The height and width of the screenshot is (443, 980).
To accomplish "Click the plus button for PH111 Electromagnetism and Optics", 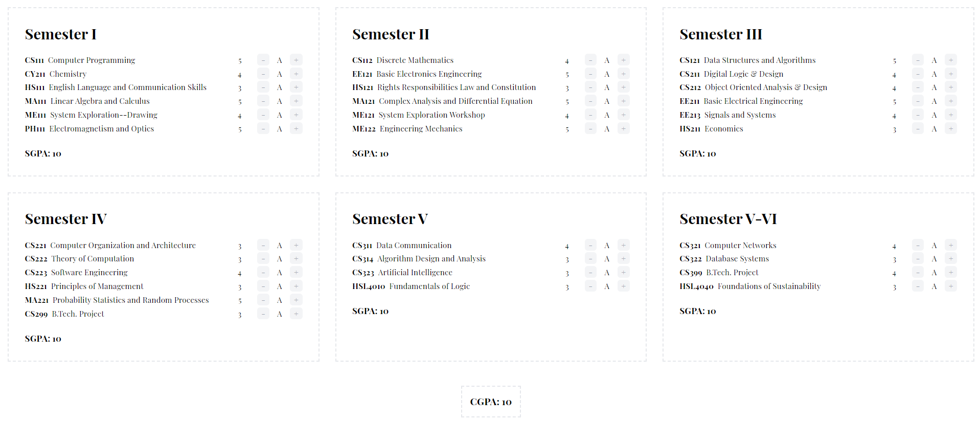I will point(296,128).
